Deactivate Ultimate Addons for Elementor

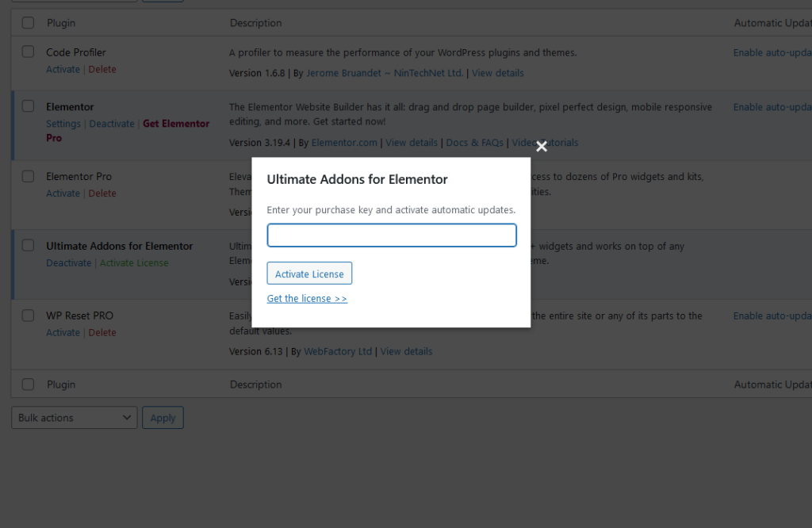tap(68, 263)
